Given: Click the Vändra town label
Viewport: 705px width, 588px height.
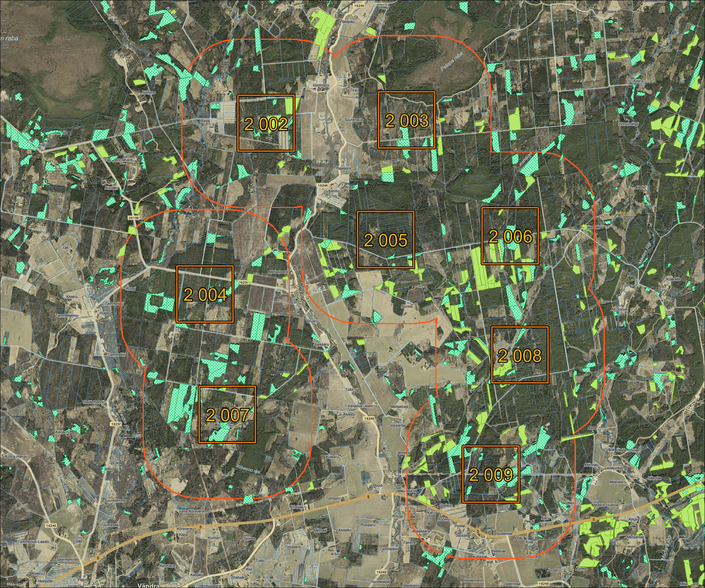Looking at the screenshot, I should [149, 585].
